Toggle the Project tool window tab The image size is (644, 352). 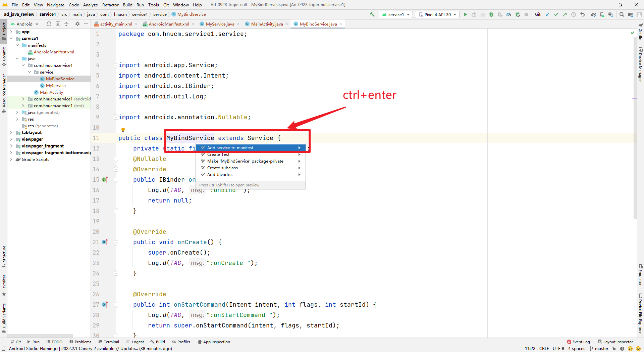(x=4, y=31)
